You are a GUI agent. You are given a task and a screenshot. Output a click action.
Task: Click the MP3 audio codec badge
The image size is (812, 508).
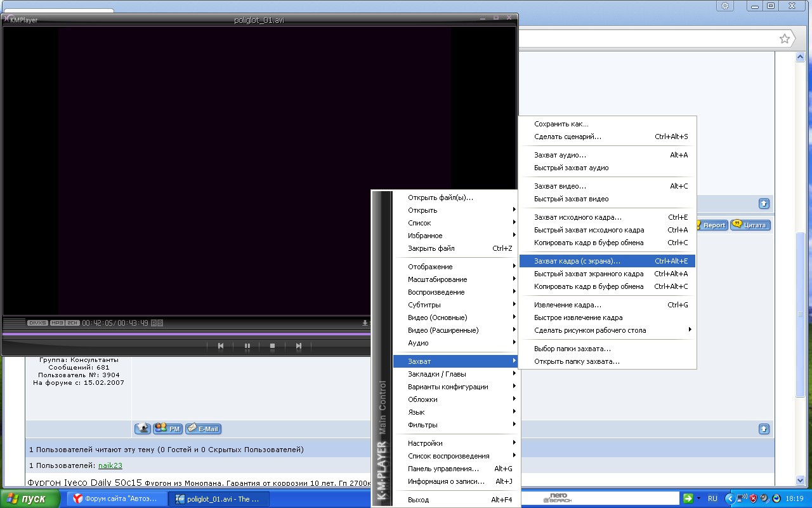pos(57,323)
